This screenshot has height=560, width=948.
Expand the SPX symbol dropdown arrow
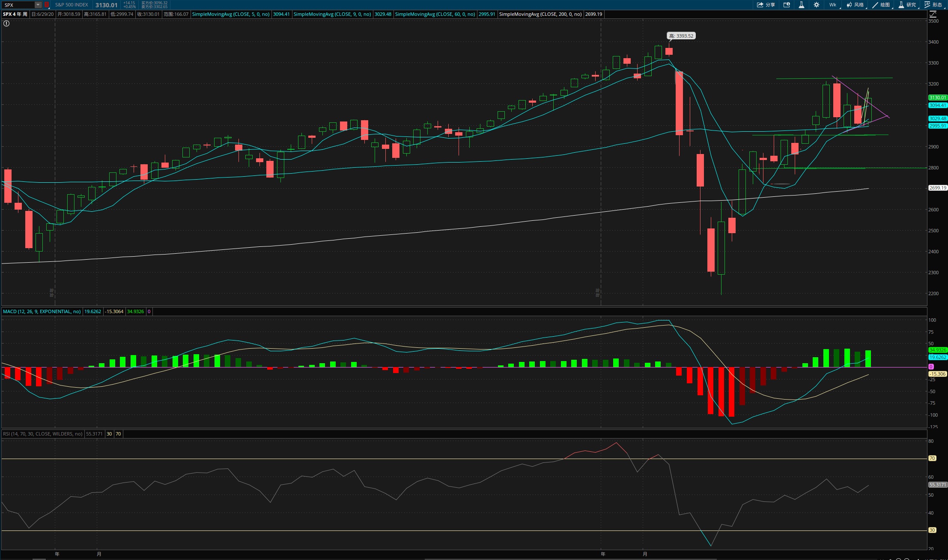click(x=38, y=5)
